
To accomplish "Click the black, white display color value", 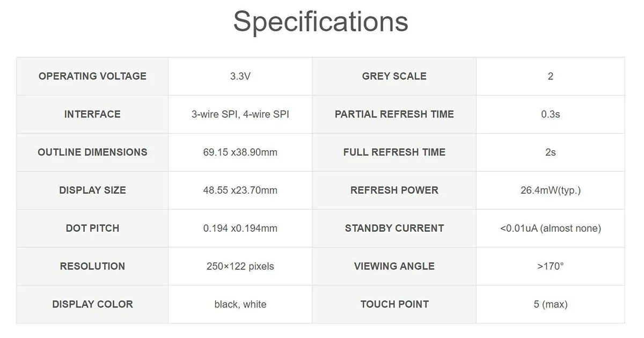I will (x=240, y=305).
